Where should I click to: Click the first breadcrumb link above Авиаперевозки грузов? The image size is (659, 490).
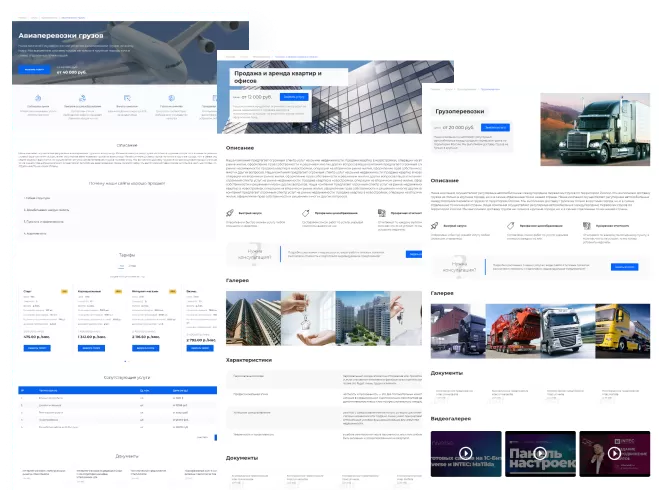[x=24, y=18]
